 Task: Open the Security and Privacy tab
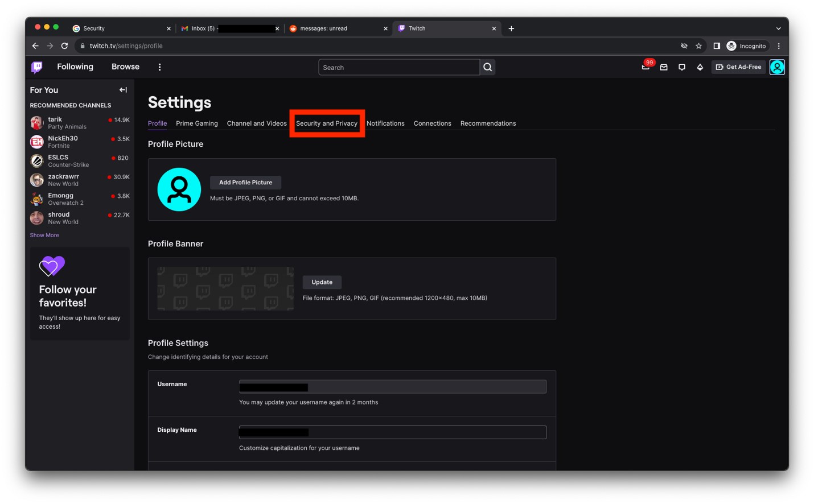tap(327, 123)
